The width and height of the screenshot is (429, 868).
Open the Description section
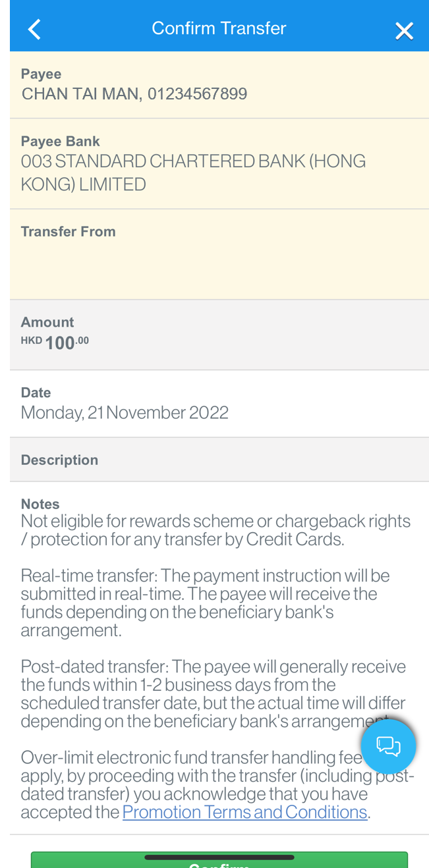click(x=214, y=460)
